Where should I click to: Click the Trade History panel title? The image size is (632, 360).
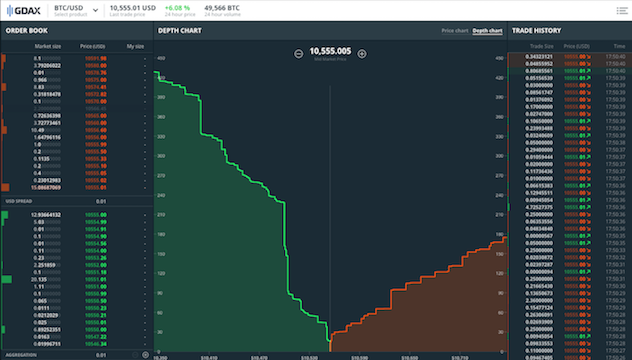[536, 31]
